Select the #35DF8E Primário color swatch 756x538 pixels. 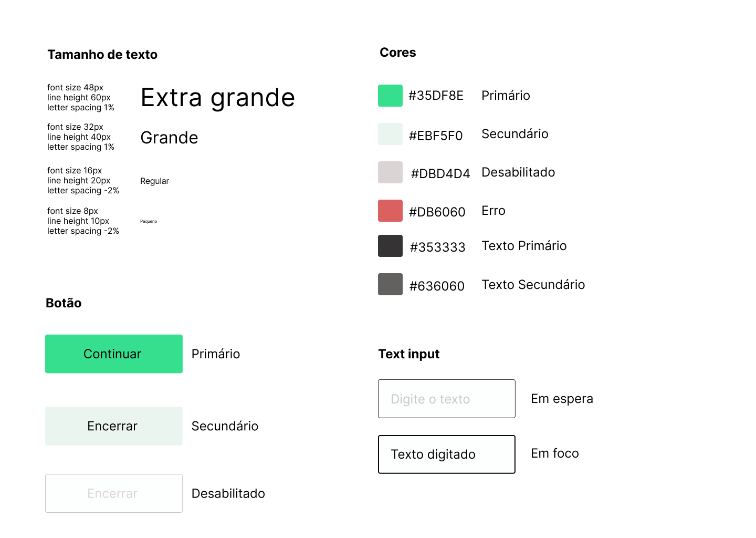click(x=390, y=96)
